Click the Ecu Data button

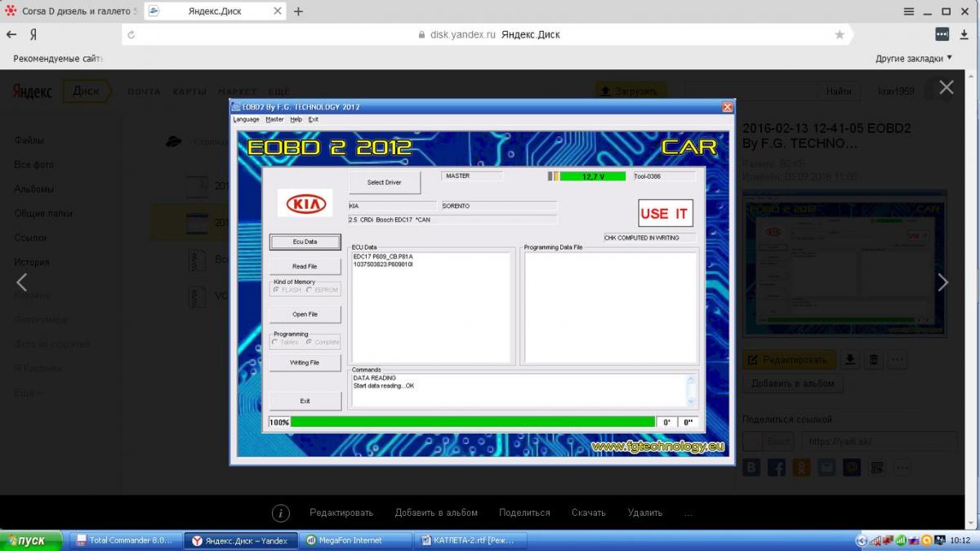coord(305,242)
